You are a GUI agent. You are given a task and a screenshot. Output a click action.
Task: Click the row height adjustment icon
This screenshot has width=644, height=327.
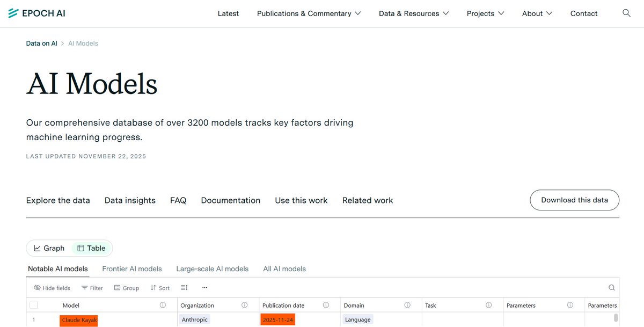pos(184,288)
